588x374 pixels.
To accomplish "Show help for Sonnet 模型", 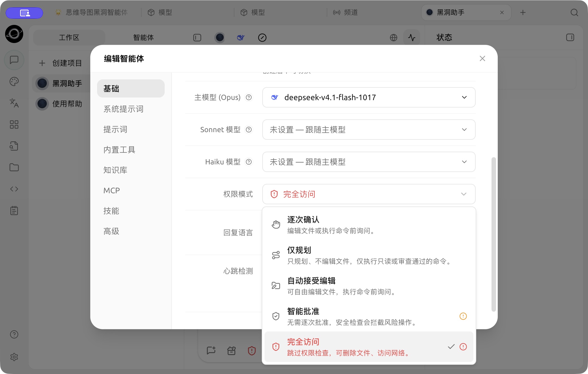I will point(249,130).
